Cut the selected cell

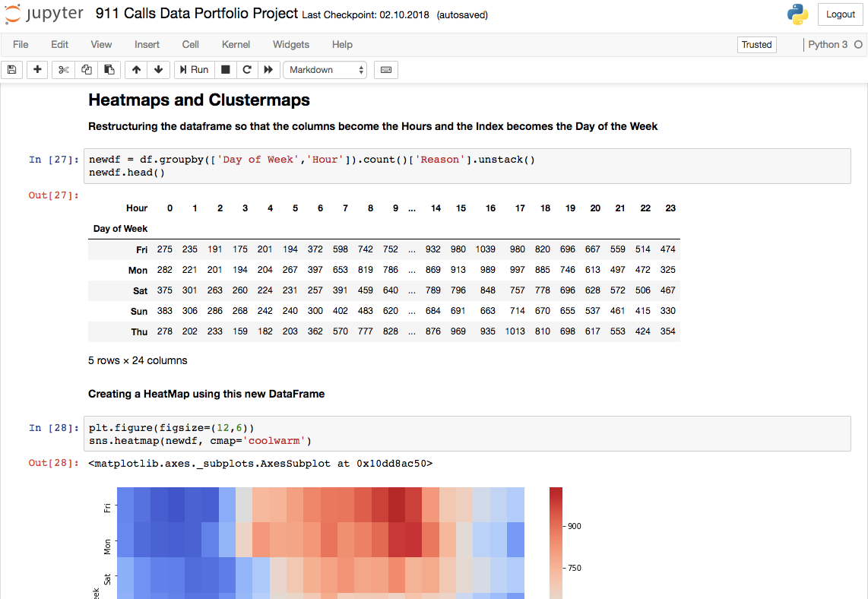coord(63,69)
